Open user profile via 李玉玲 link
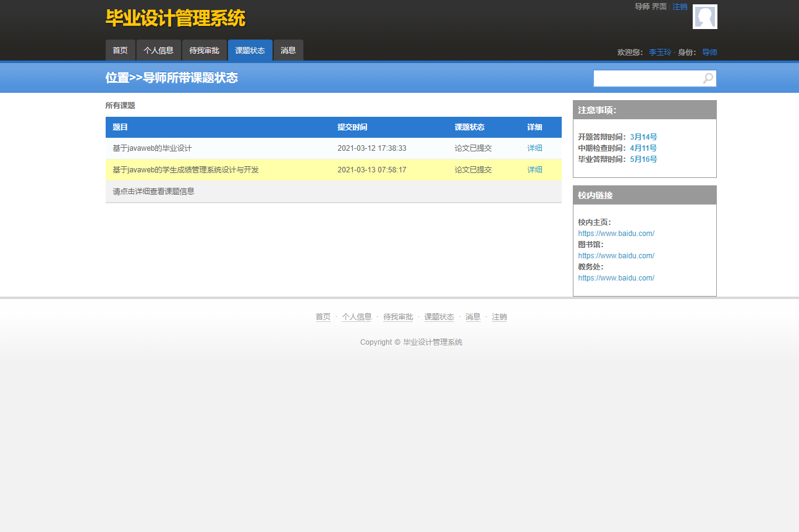 660,53
